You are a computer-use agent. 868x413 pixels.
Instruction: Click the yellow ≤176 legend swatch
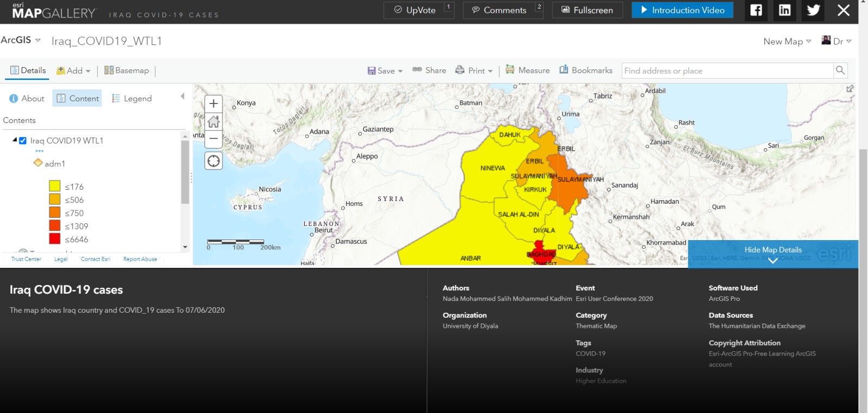coord(55,186)
